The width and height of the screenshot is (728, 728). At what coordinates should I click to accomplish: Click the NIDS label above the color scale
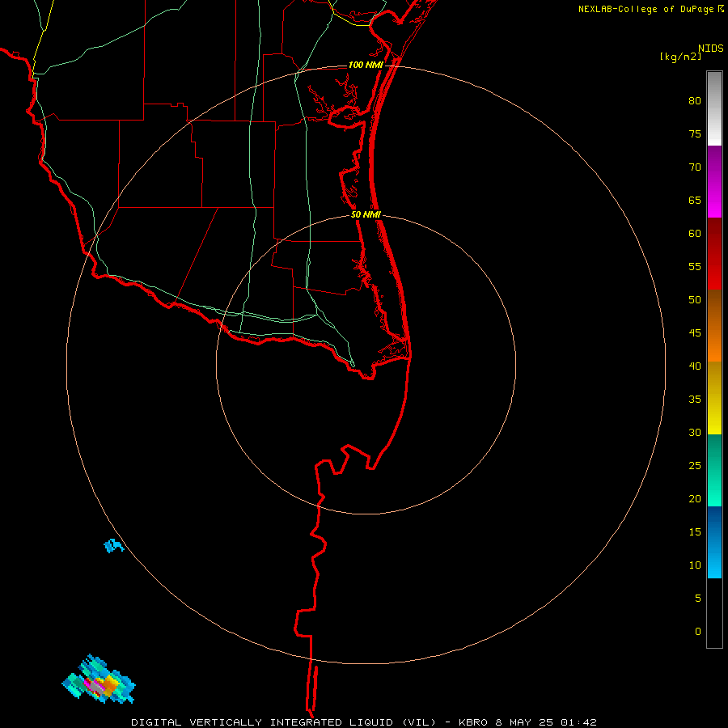pos(711,49)
